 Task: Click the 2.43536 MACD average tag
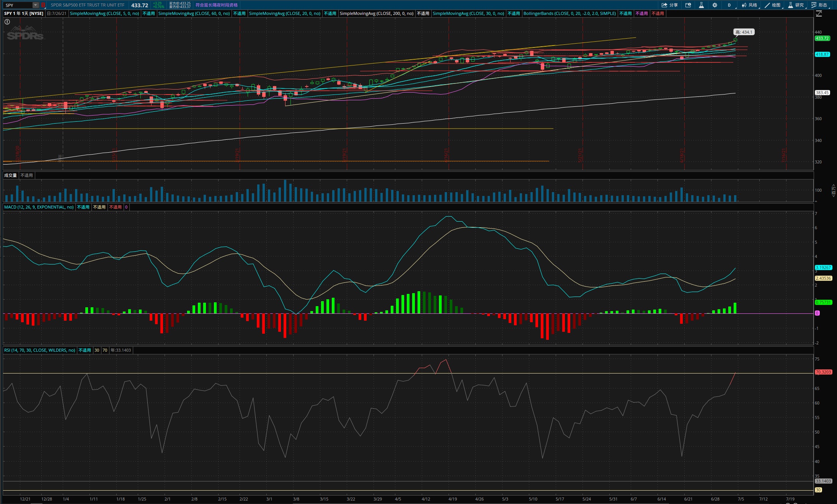[x=823, y=278]
